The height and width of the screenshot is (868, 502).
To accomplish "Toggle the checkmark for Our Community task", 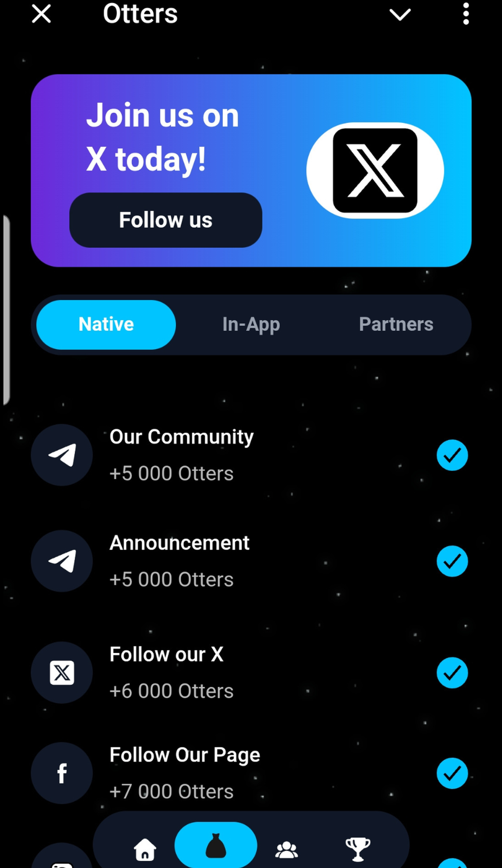I will [x=452, y=455].
